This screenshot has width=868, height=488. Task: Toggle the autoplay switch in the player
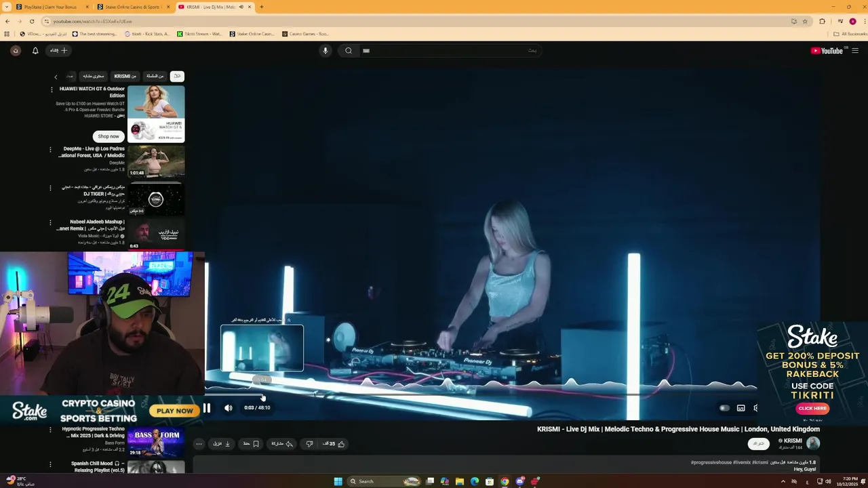click(x=724, y=408)
